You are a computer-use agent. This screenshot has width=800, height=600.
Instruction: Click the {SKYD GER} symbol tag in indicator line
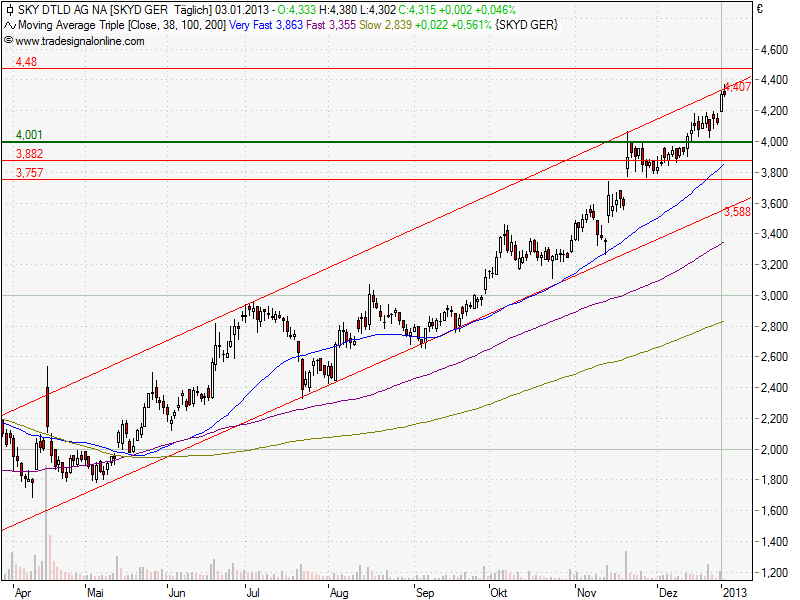(x=527, y=25)
